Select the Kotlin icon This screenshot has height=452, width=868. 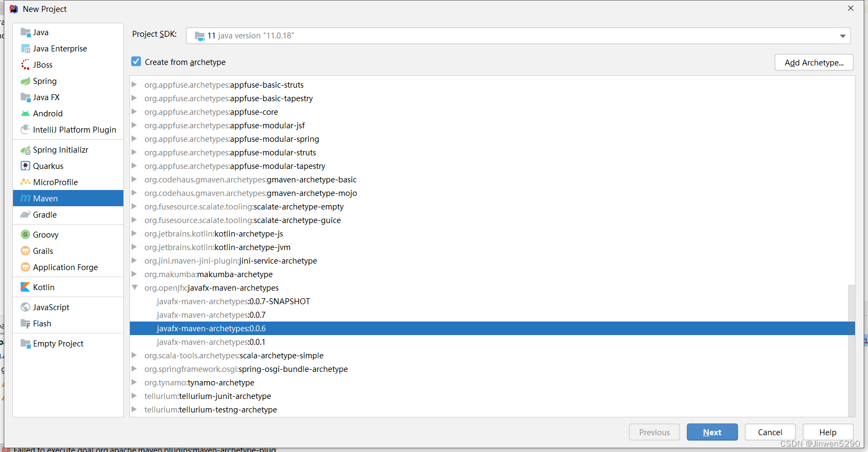[25, 287]
